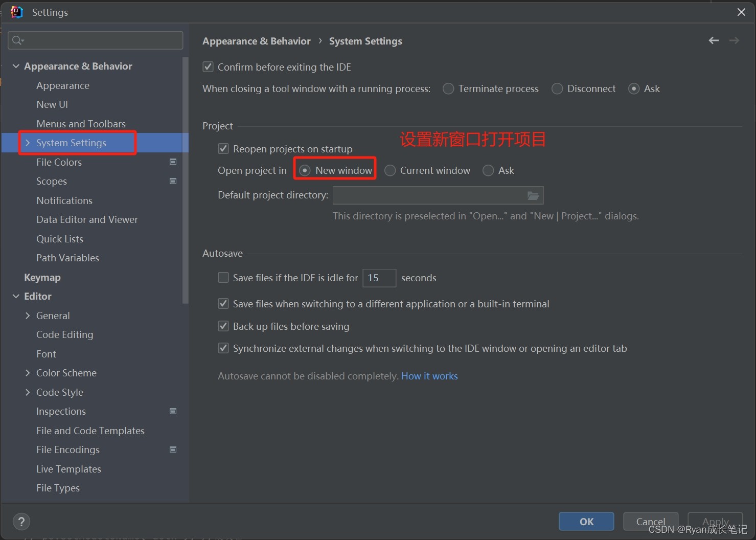Screen dimensions: 756x540
Task: Collapse the Editor section
Action: coord(16,296)
